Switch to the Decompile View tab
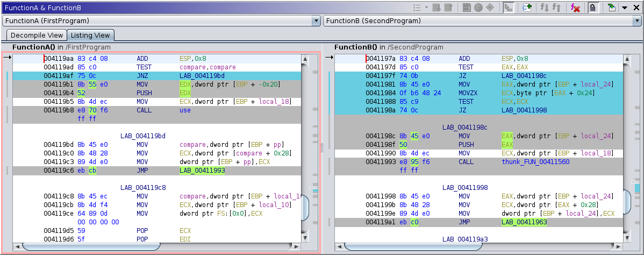Image resolution: width=644 pixels, height=255 pixels. pos(37,36)
